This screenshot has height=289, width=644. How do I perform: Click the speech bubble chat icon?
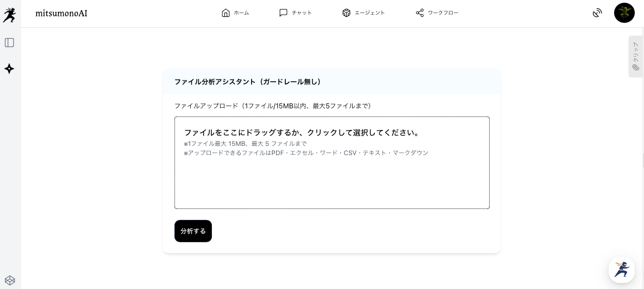click(x=283, y=13)
